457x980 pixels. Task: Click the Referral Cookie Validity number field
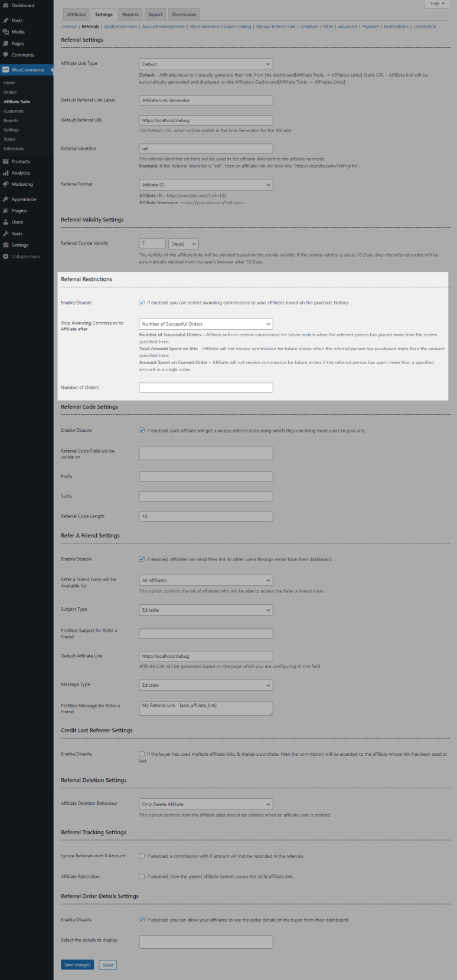point(152,243)
